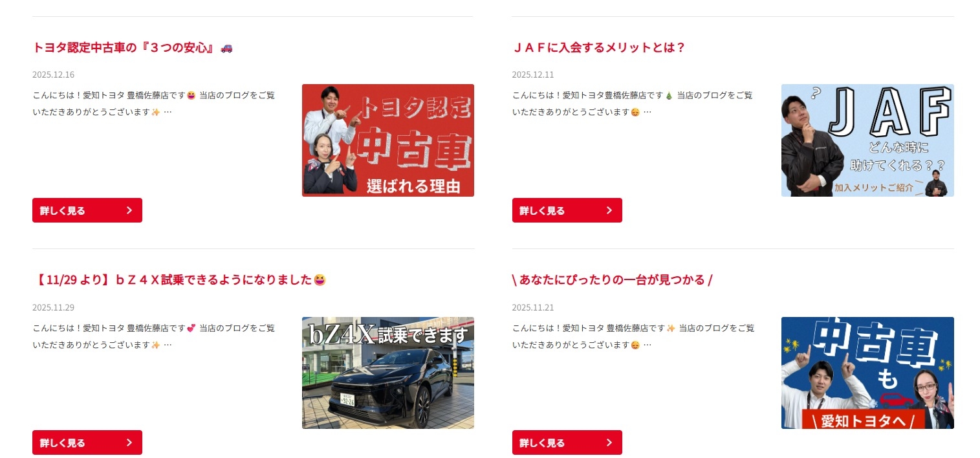
Task: Click 詳しく見る button under bZ4X post
Action: coord(87,442)
